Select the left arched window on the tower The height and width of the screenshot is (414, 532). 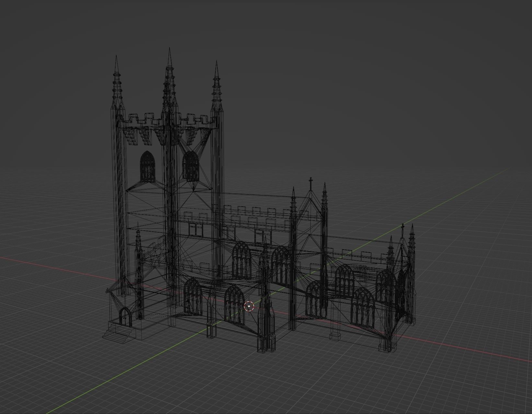click(x=147, y=167)
